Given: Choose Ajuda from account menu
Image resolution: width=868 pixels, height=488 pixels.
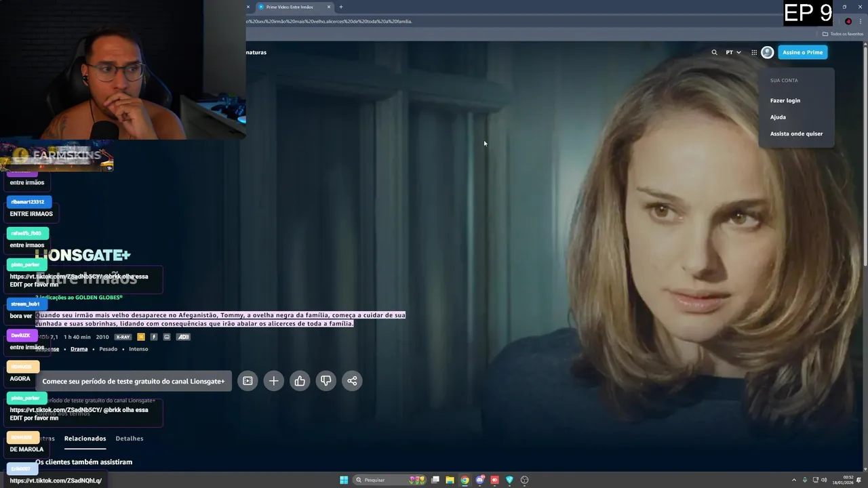Looking at the screenshot, I should [778, 117].
